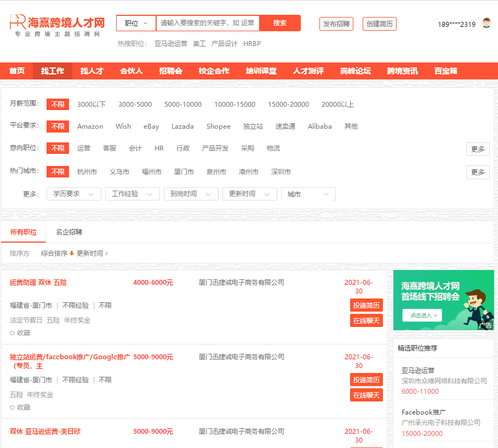Click hot search HRBP
Screen dimensions: 498x448
tap(252, 43)
